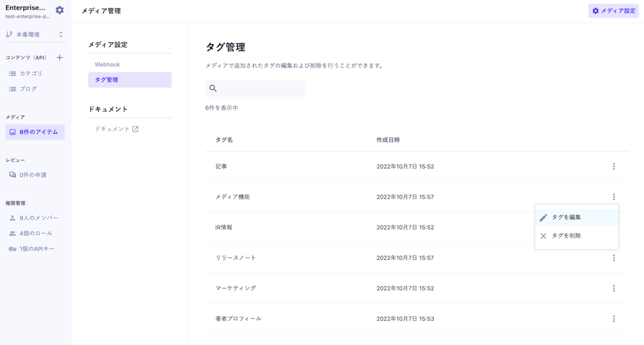Screen dimensions: 644x345
Task: Open the three-dot menu for リリースノート tag
Action: point(613,258)
